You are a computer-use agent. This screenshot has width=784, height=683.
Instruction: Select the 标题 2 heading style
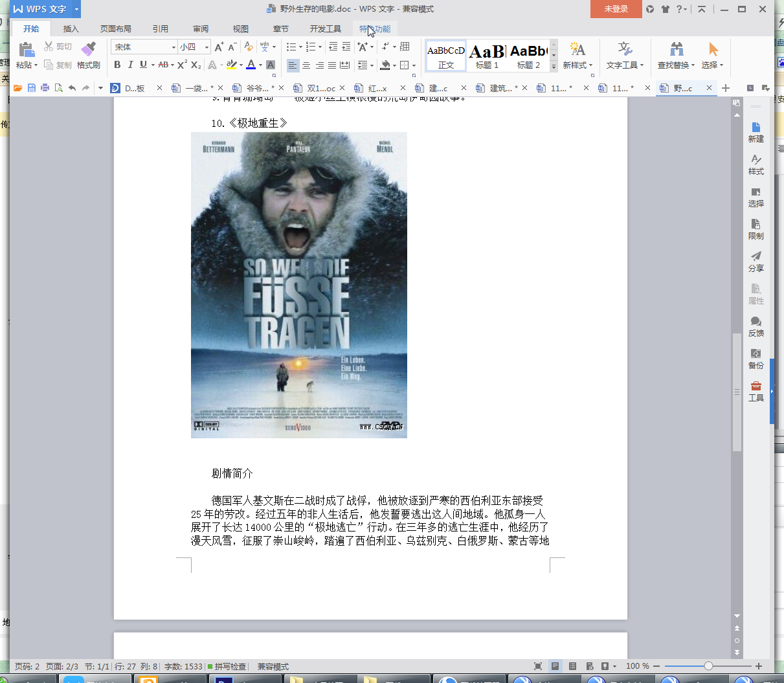(528, 56)
